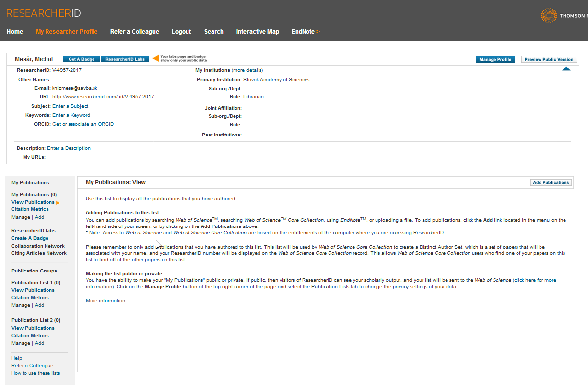The width and height of the screenshot is (588, 385).
Task: Log out using the Logout menu item
Action: pyautogui.click(x=181, y=32)
